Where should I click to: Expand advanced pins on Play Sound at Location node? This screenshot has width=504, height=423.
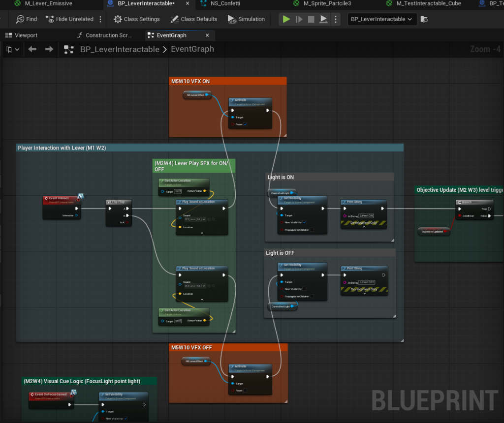202,232
